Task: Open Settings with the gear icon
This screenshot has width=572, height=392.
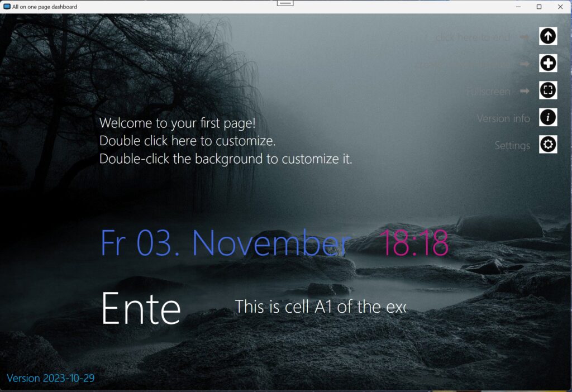Action: (548, 144)
